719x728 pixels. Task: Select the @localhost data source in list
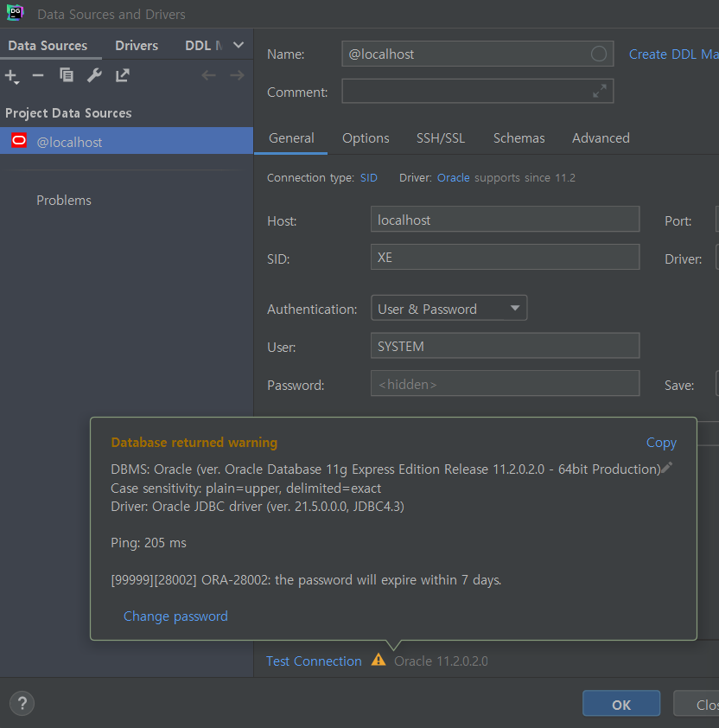126,141
